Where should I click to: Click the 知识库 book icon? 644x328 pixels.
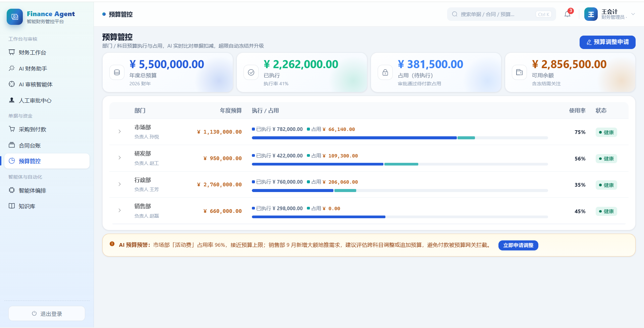12,206
